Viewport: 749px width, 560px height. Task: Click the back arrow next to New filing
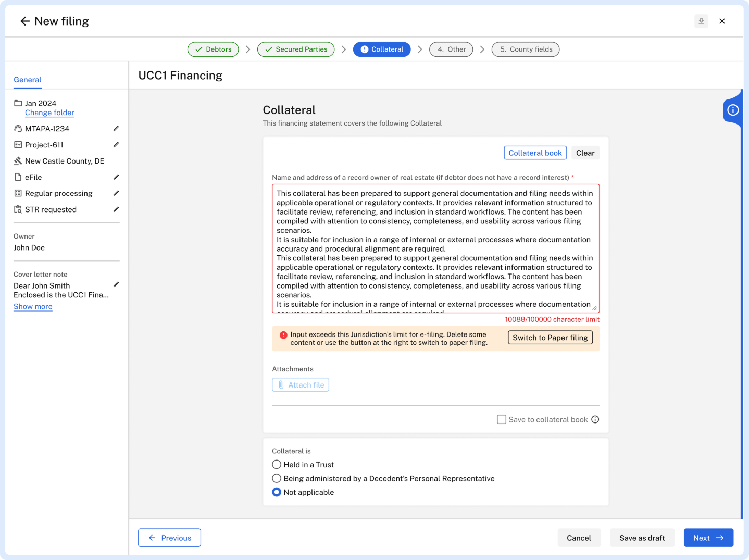[x=24, y=21]
